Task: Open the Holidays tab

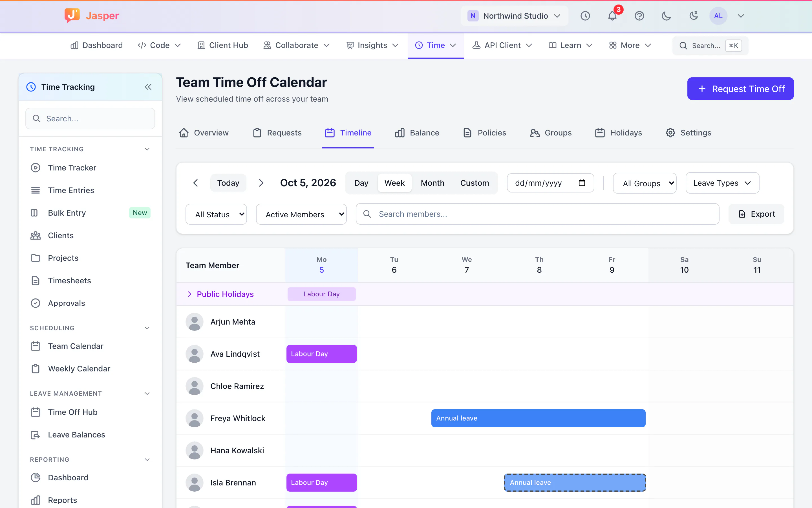Action: tap(618, 133)
